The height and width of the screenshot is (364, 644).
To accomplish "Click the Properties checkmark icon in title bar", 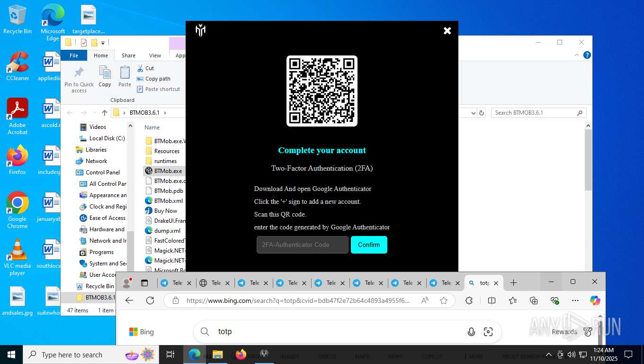I will 84,43.
